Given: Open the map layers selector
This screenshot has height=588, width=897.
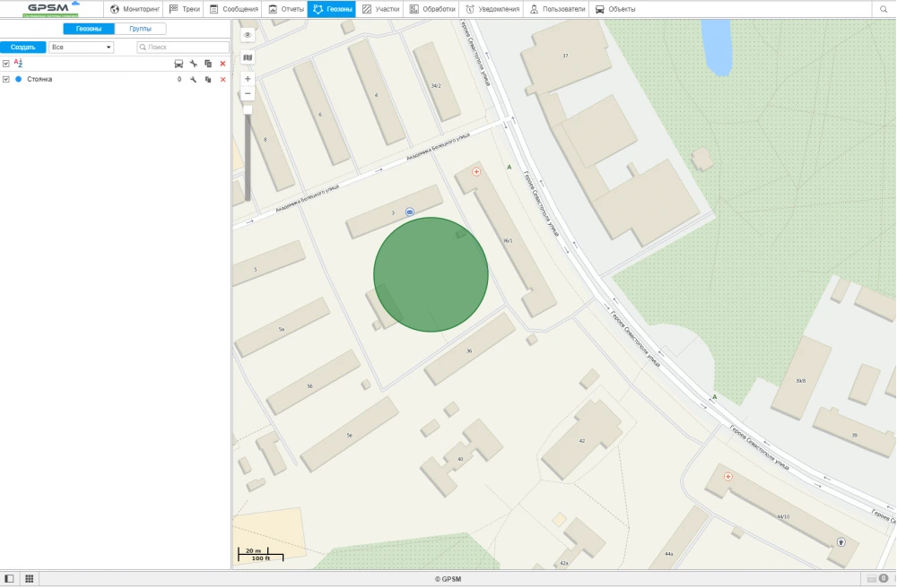Looking at the screenshot, I should point(248,57).
